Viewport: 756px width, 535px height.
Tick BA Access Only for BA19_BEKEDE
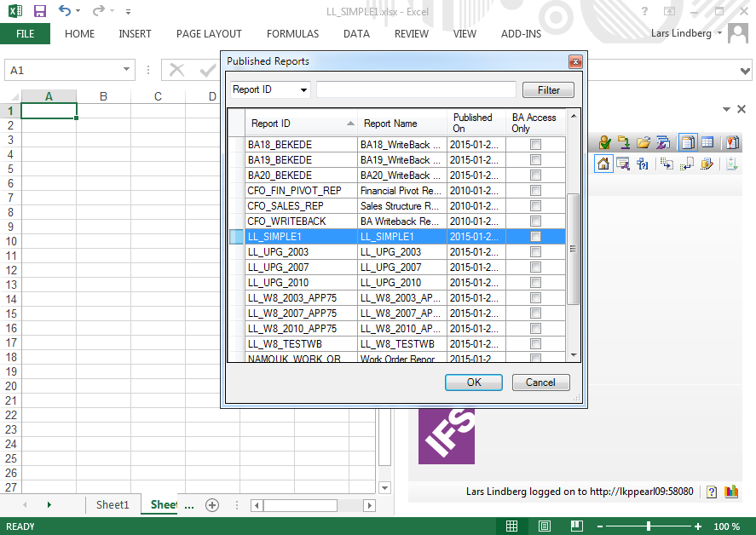click(x=535, y=160)
